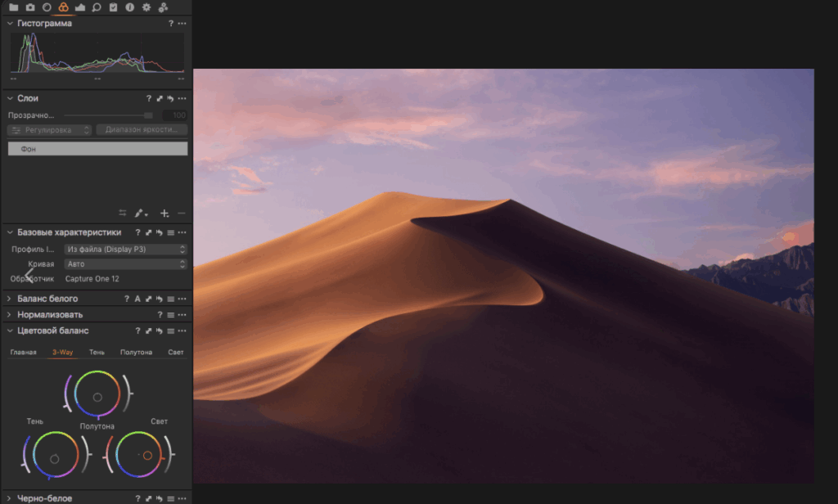
Task: Click the layer adjustments sliders icon beside the brush
Action: (123, 213)
